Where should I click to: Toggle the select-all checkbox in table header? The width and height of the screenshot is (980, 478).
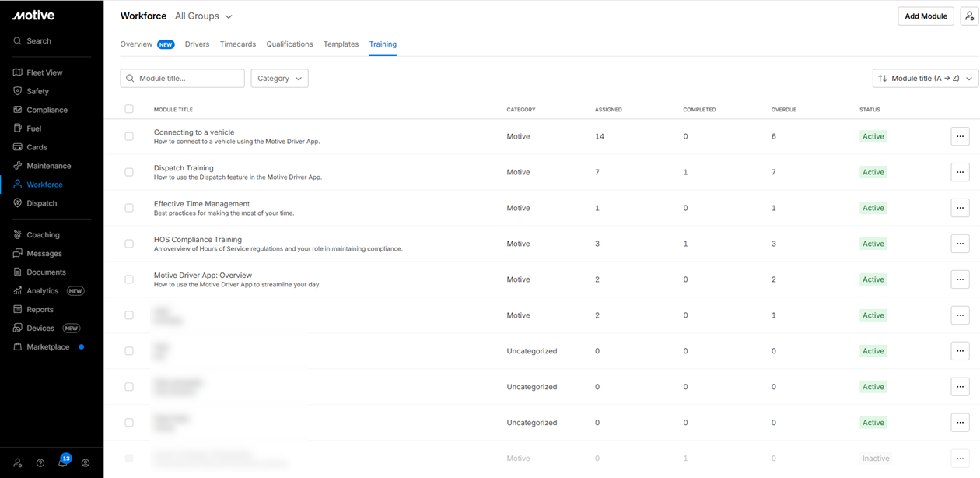point(129,109)
